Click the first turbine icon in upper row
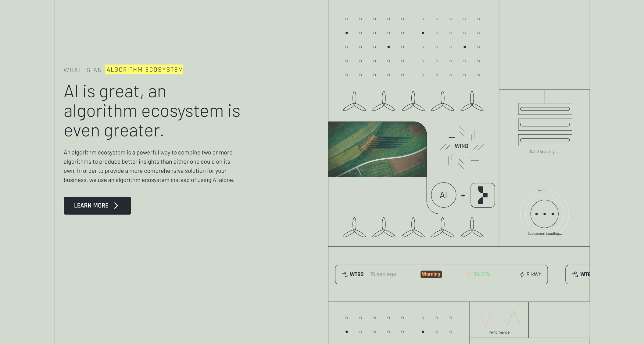 tap(354, 101)
